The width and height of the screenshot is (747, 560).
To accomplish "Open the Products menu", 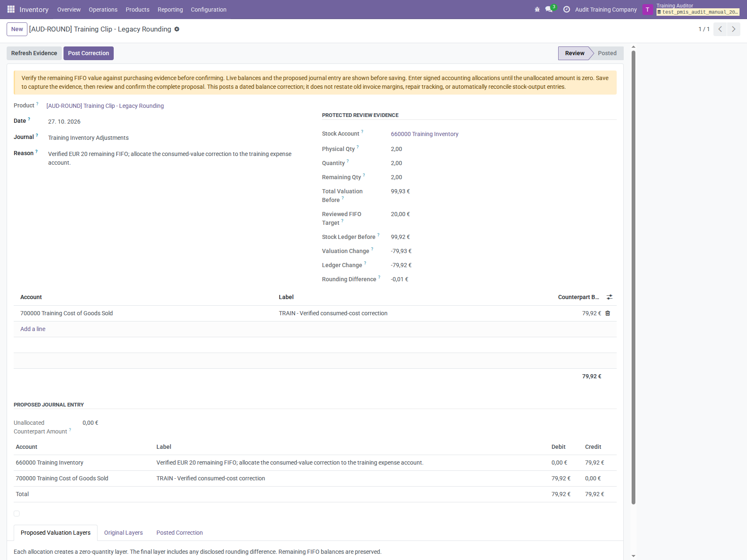I will tap(137, 10).
